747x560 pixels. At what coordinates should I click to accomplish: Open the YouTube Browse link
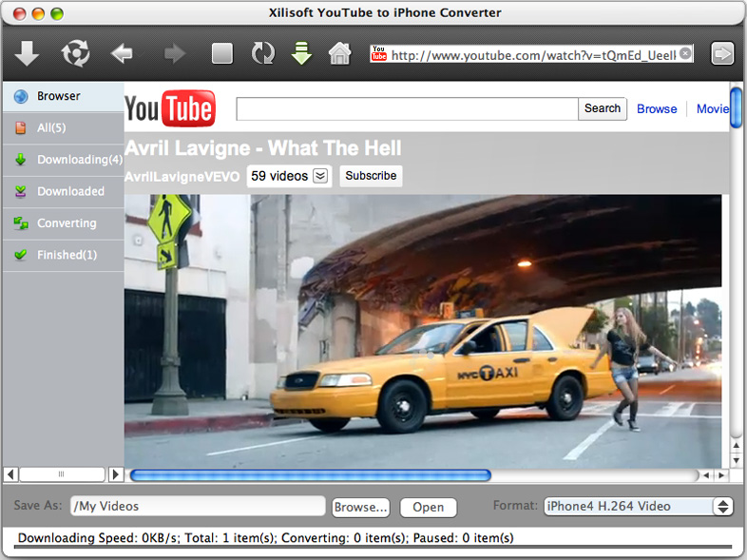(657, 109)
